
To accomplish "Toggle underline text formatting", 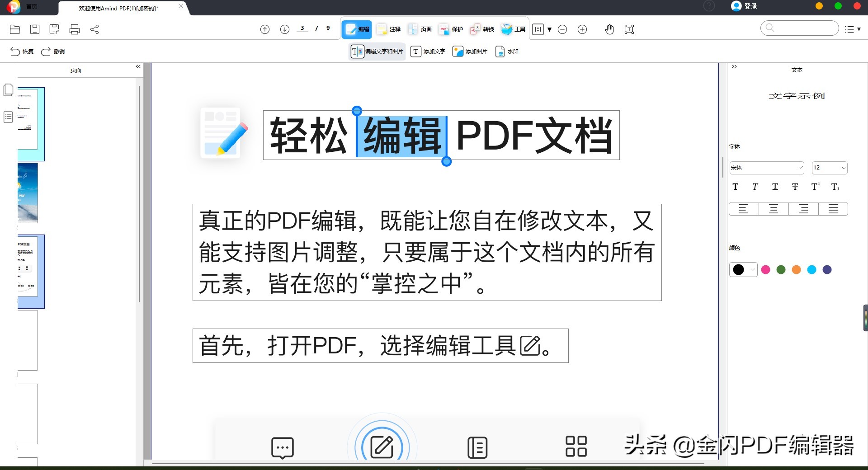I will point(775,186).
